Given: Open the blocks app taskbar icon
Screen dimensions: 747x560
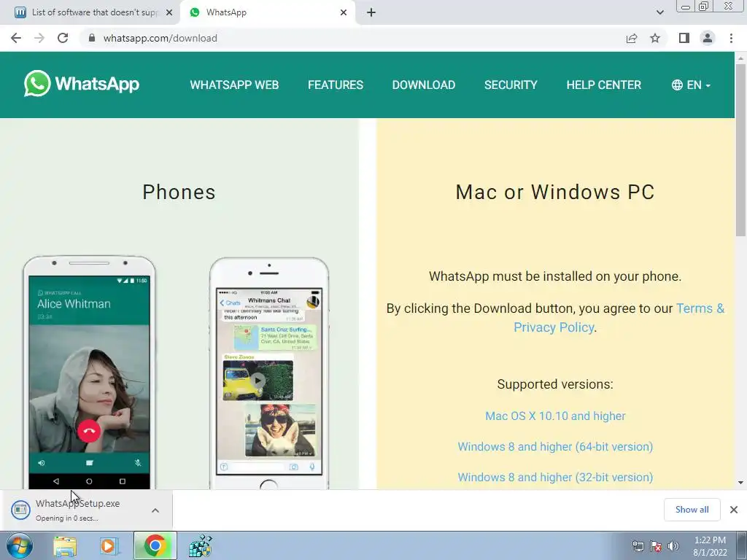Looking at the screenshot, I should 200,546.
